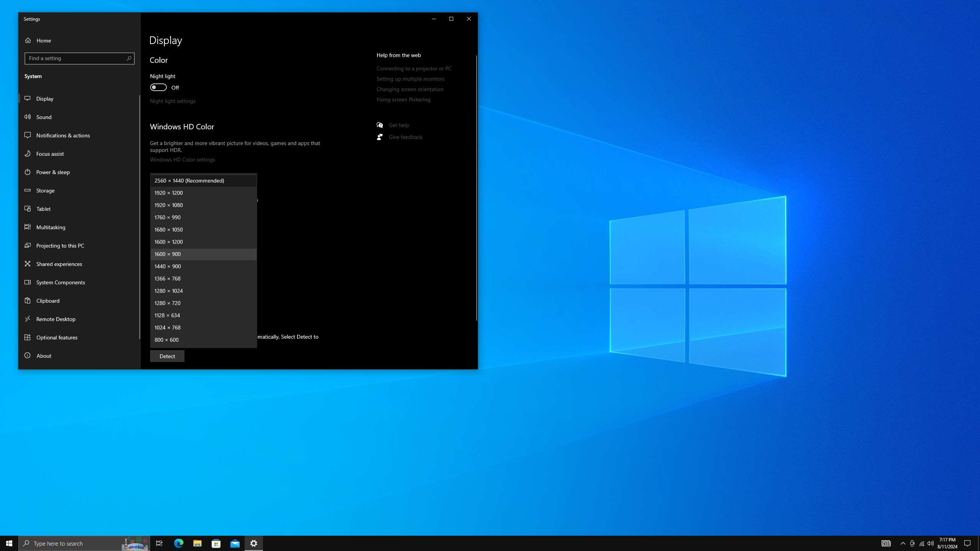Click the Settings page vertical scrollbar
Image resolution: width=980 pixels, height=551 pixels.
tap(476, 187)
